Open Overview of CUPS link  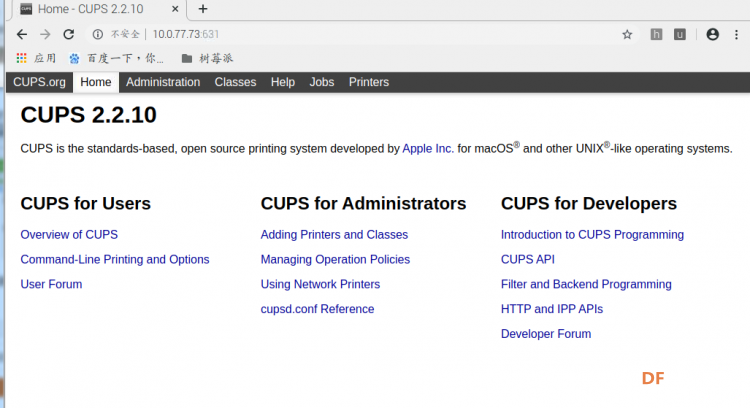pyautogui.click(x=69, y=235)
